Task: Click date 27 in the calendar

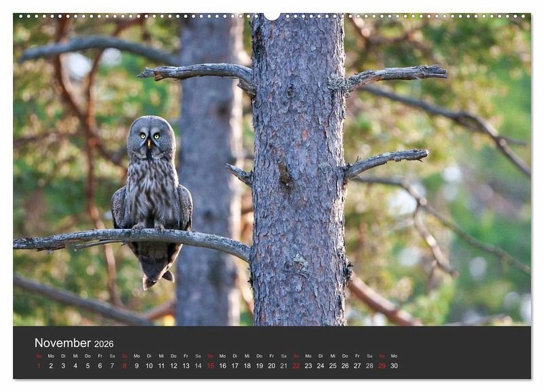Action: tap(357, 366)
